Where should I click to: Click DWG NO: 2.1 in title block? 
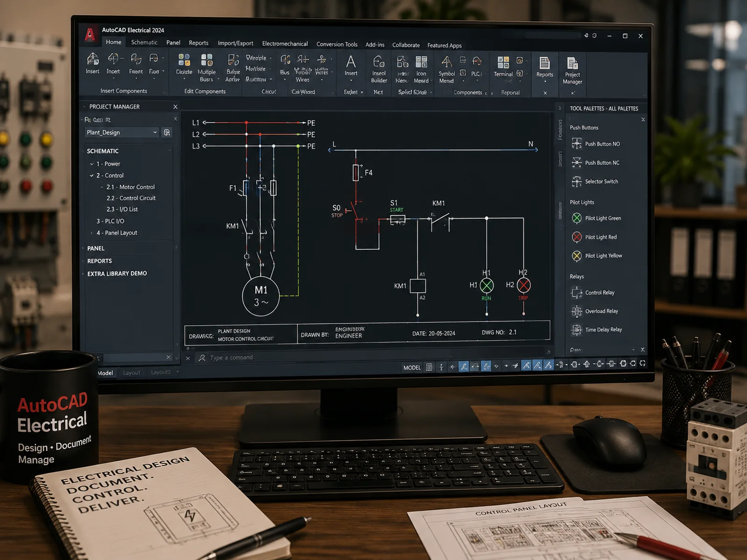pyautogui.click(x=499, y=332)
